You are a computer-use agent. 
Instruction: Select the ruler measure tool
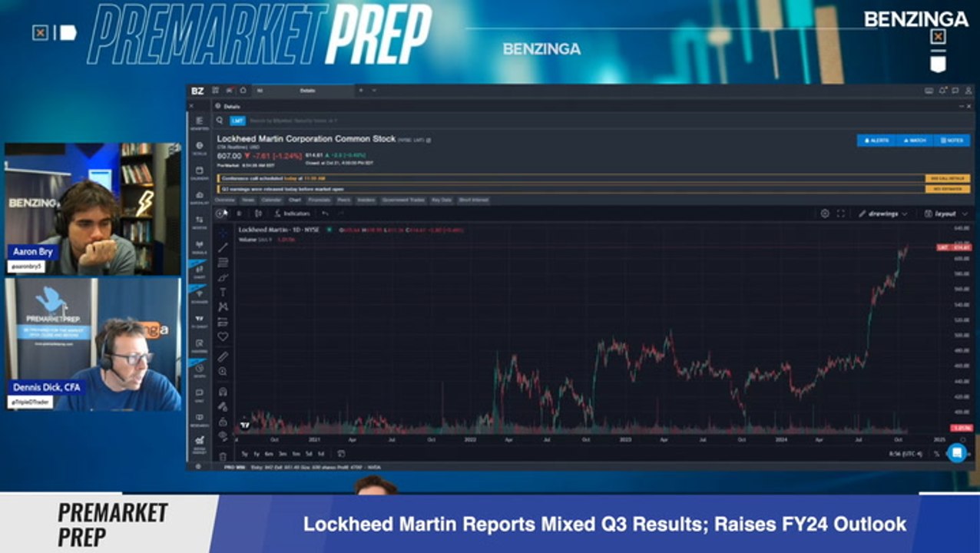(x=223, y=356)
